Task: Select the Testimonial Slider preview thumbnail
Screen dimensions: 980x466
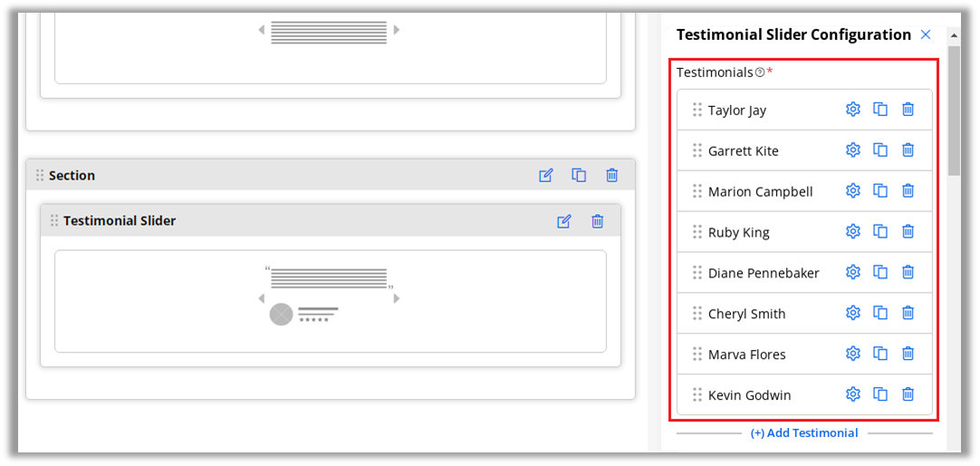Action: (330, 300)
